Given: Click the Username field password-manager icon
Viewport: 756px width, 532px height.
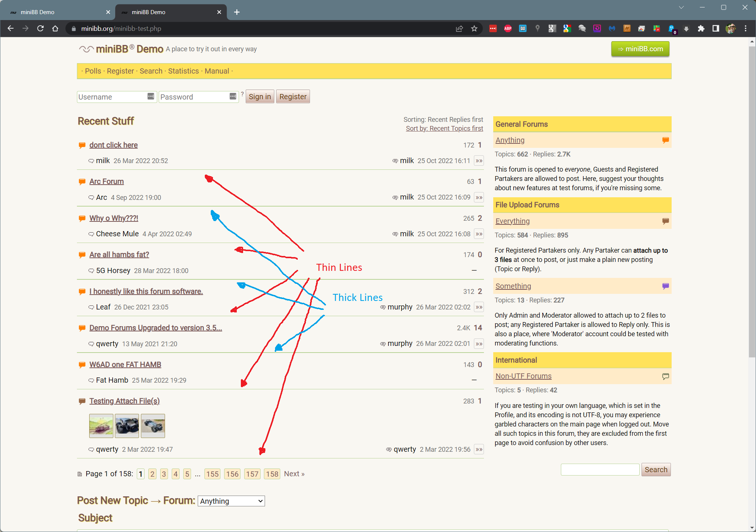Looking at the screenshot, I should click(151, 96).
